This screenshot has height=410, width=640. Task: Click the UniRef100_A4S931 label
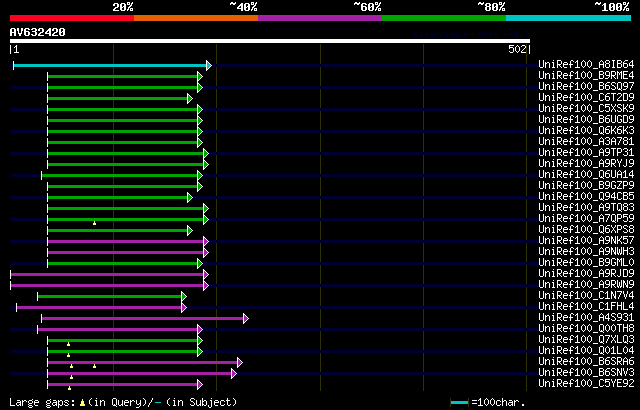point(586,318)
